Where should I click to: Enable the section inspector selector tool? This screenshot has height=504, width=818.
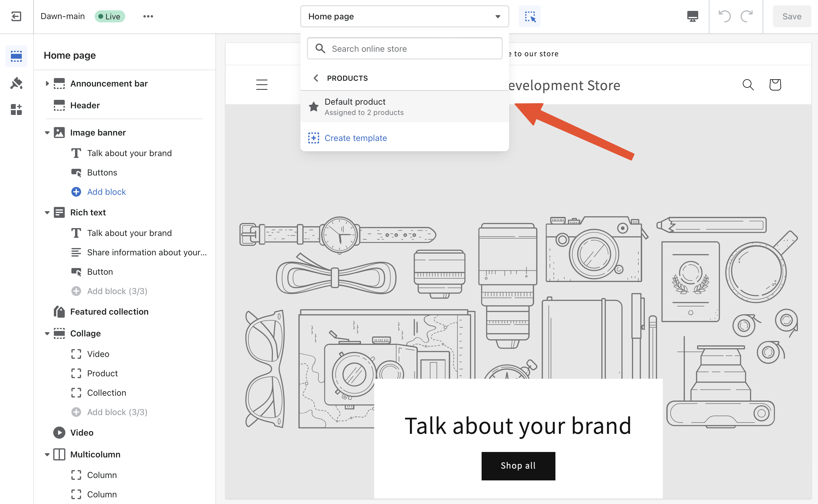pos(529,16)
